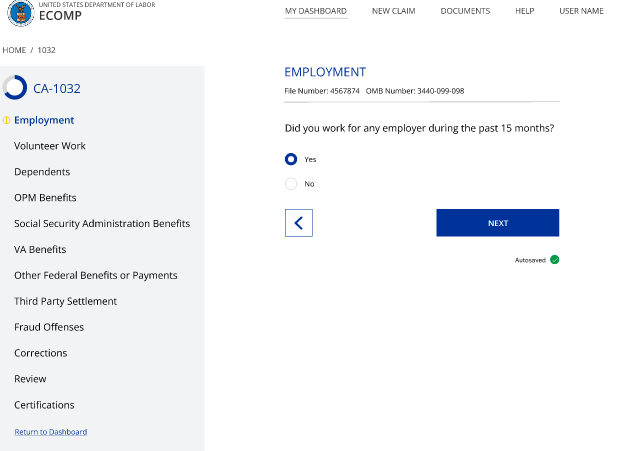Go back using the left chevron button

click(x=299, y=223)
